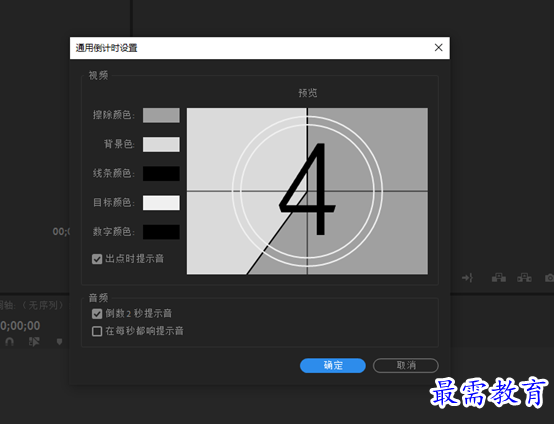The image size is (554, 424).
Task: Click the 0;00;00 timecode in timeline
Action: coord(20,325)
